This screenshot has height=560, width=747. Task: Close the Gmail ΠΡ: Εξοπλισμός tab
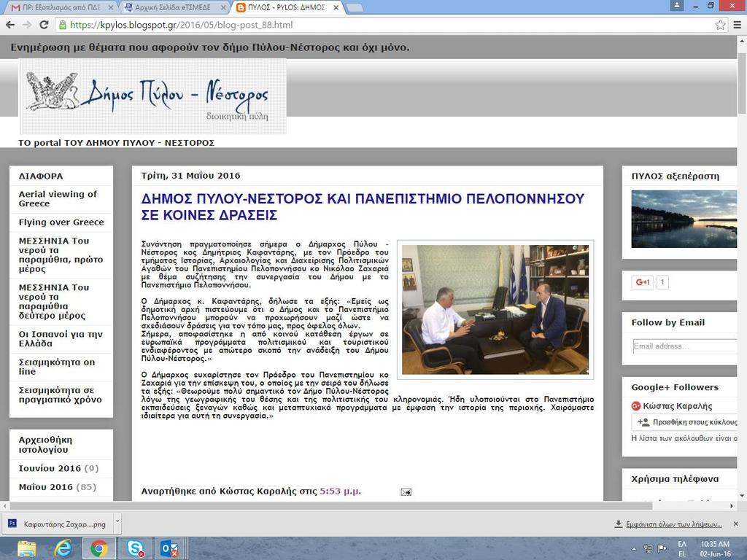click(x=111, y=7)
